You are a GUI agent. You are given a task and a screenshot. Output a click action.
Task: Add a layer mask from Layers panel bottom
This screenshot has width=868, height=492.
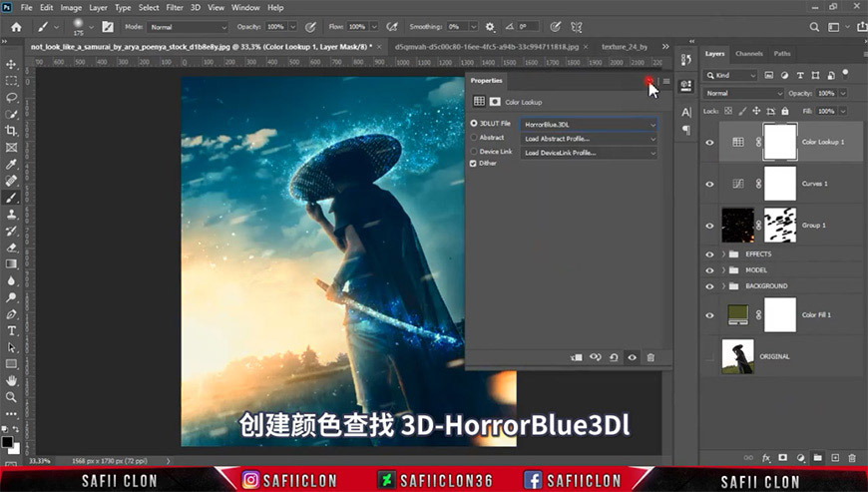[x=783, y=458]
